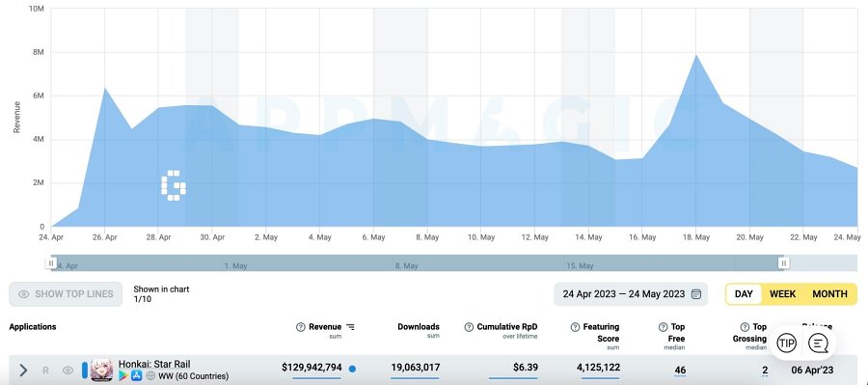Click the 06 Apr'23 release date
Viewport: 868px width, 385px height.
pos(811,370)
